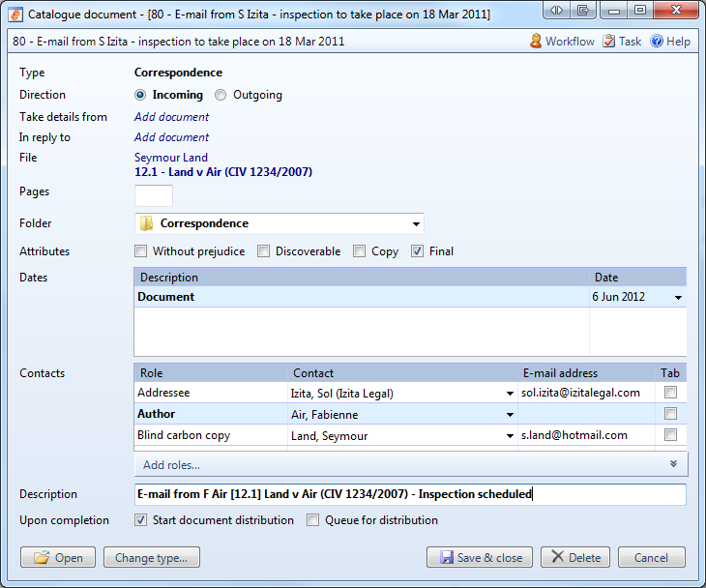706x588 pixels.
Task: Open the Seymour Land file link
Action: click(171, 158)
